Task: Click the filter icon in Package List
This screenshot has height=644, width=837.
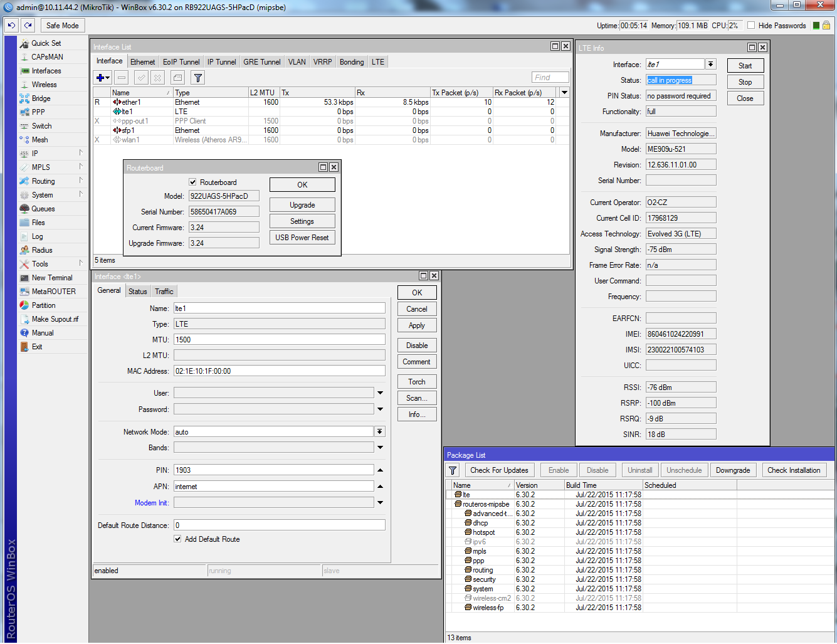Action: (x=453, y=470)
